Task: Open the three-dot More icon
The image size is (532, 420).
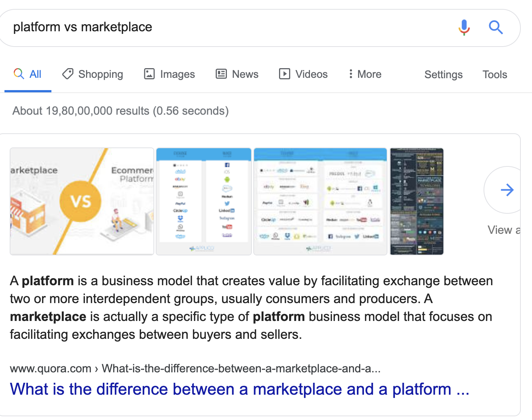Action: (351, 74)
